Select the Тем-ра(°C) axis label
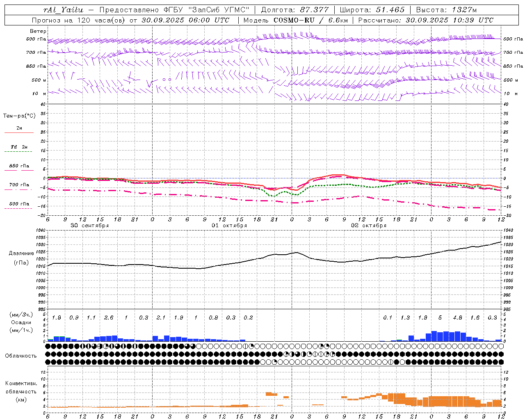The height and width of the screenshot is (420, 525). (19, 116)
